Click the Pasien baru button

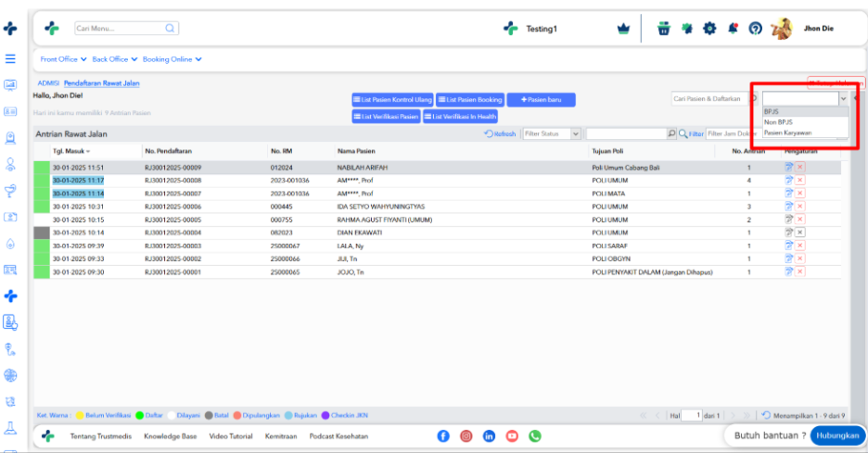click(x=541, y=99)
